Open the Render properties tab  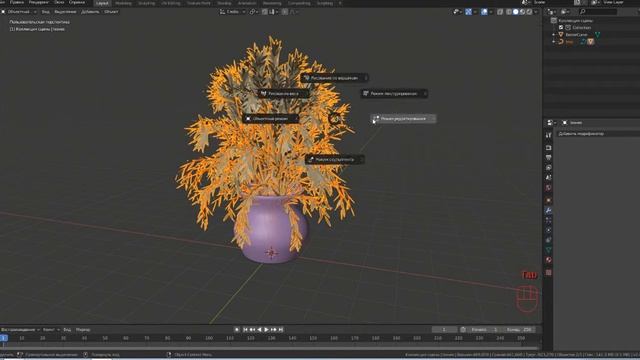pos(549,147)
